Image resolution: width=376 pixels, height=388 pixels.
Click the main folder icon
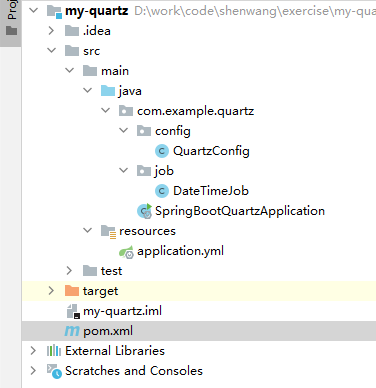coord(90,71)
